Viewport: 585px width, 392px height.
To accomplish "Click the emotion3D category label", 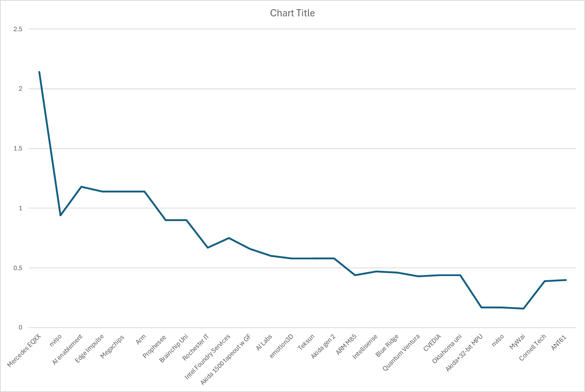I will pyautogui.click(x=281, y=346).
